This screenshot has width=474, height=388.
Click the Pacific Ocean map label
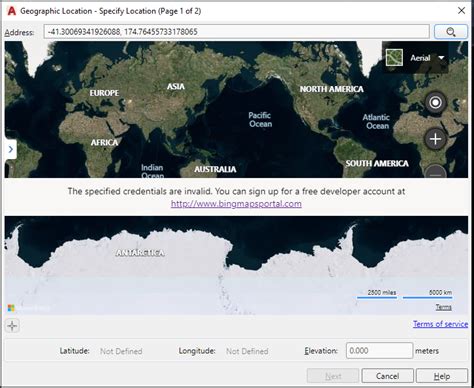click(x=260, y=120)
